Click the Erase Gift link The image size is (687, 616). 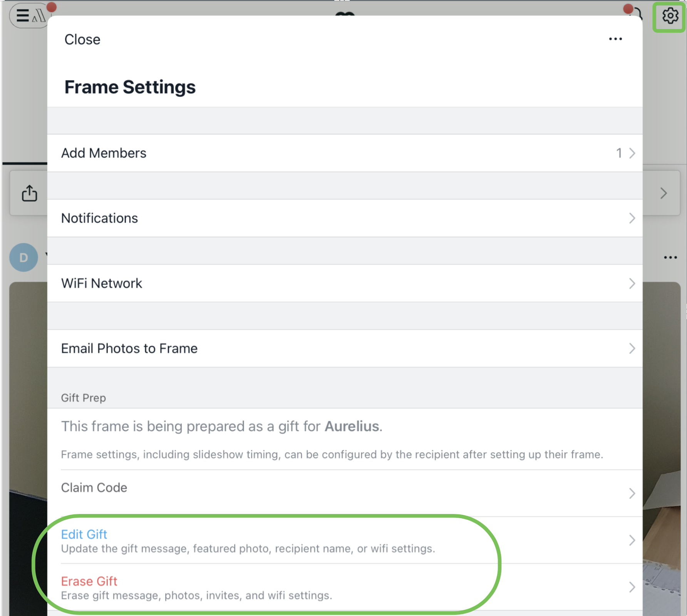click(x=89, y=581)
